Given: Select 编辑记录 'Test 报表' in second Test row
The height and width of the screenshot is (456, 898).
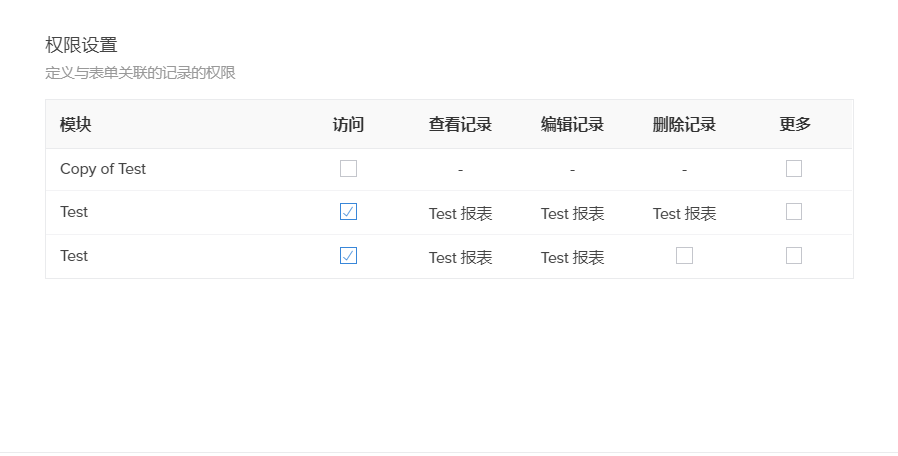Looking at the screenshot, I should pyautogui.click(x=572, y=258).
